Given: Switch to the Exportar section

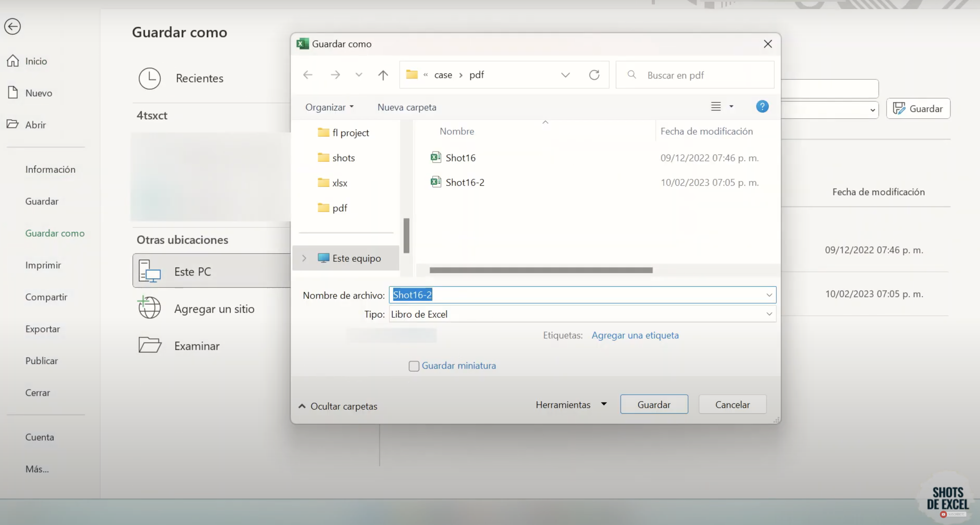Looking at the screenshot, I should coord(42,329).
